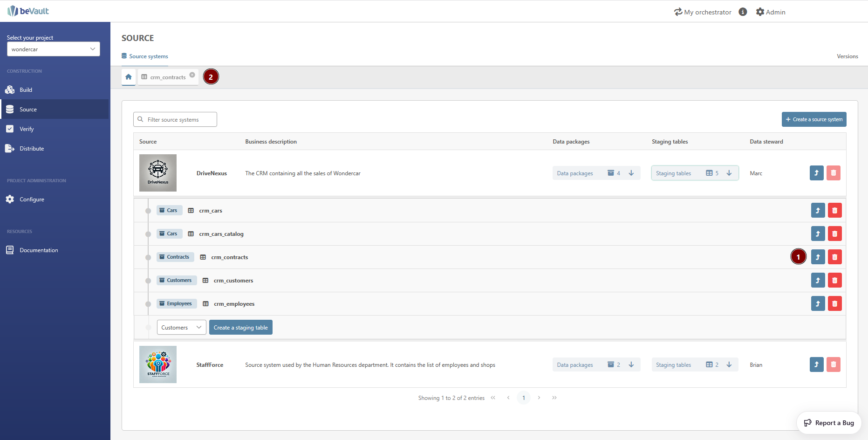Open the info icon in top bar

point(743,12)
